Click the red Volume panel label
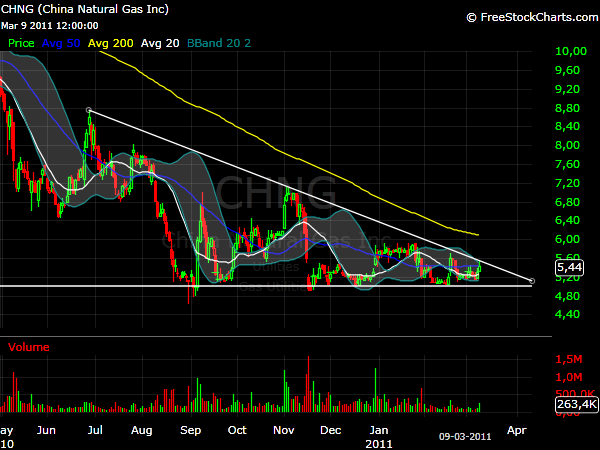This screenshot has width=600, height=450. pos(29,347)
